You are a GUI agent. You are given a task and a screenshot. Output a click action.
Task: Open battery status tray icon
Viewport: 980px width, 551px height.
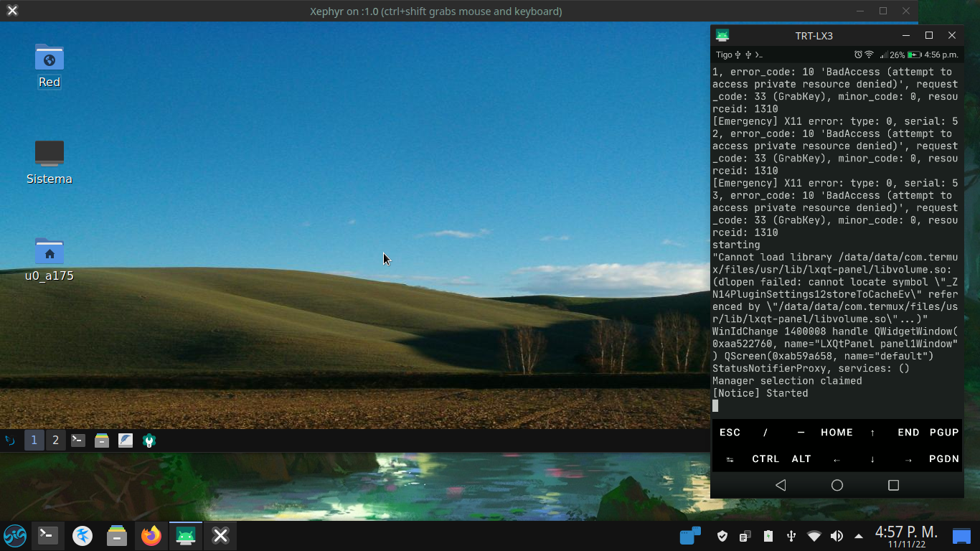click(x=768, y=536)
